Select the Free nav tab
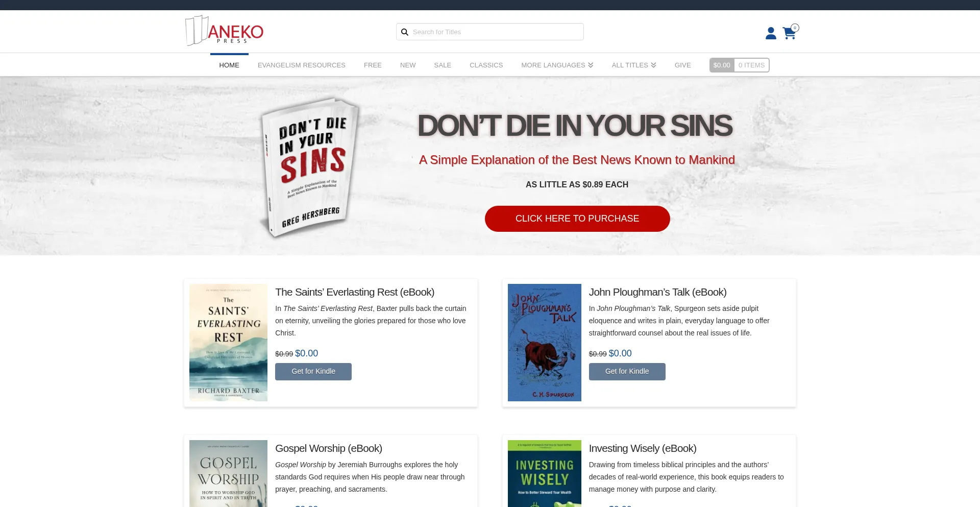The width and height of the screenshot is (980, 507). (373, 65)
